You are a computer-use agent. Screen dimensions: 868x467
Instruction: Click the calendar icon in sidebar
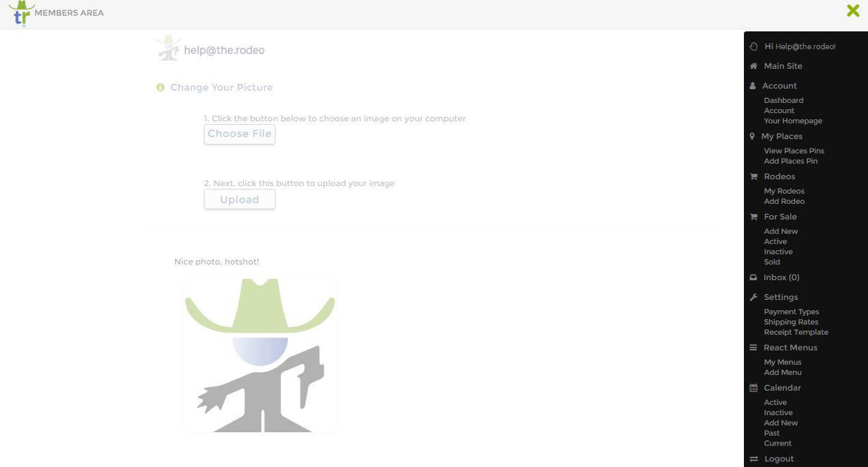coord(753,388)
